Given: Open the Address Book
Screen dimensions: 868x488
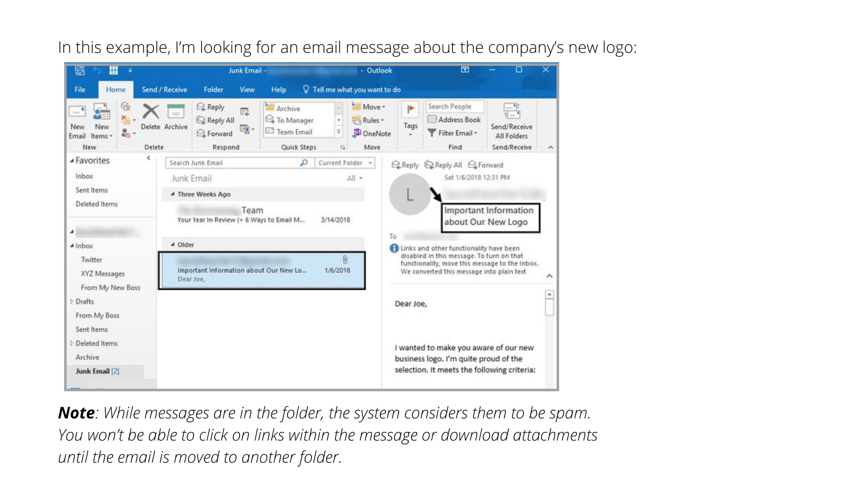Looking at the screenshot, I should (454, 120).
